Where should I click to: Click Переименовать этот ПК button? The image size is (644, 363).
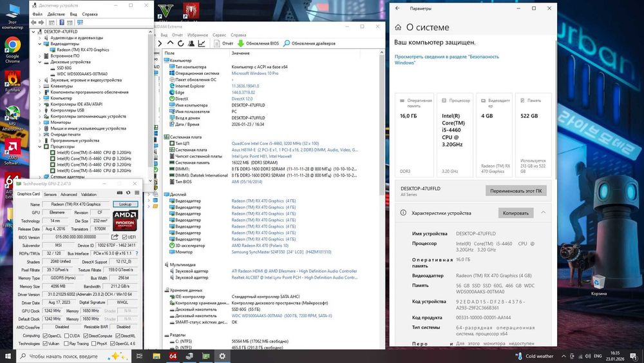click(x=516, y=191)
